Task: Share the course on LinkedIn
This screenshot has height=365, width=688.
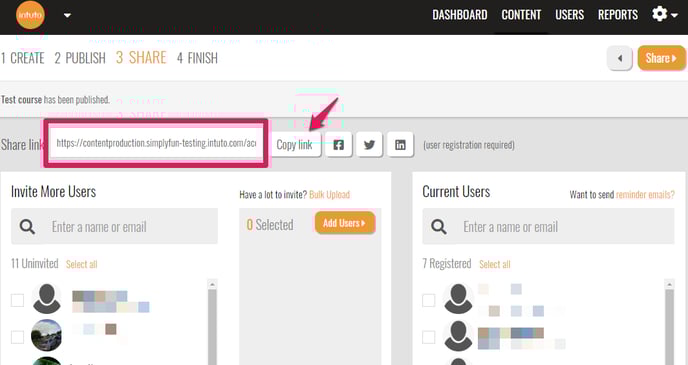Action: tap(400, 144)
